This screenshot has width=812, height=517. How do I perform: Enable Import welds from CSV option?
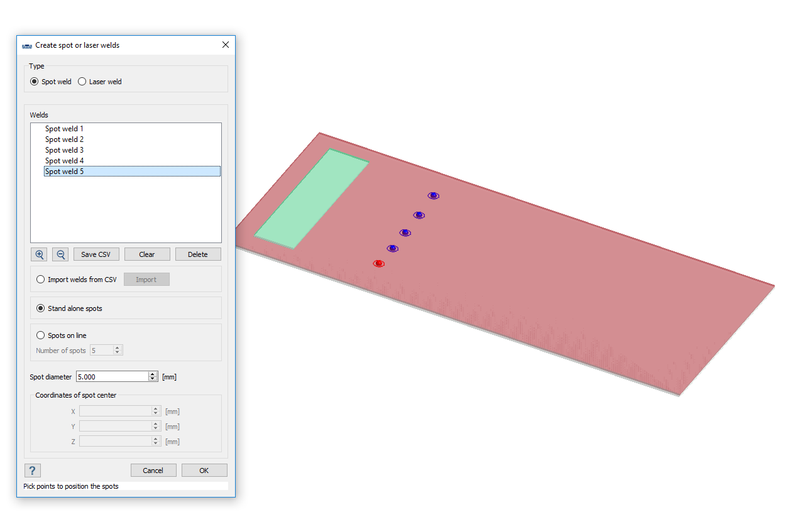(41, 280)
